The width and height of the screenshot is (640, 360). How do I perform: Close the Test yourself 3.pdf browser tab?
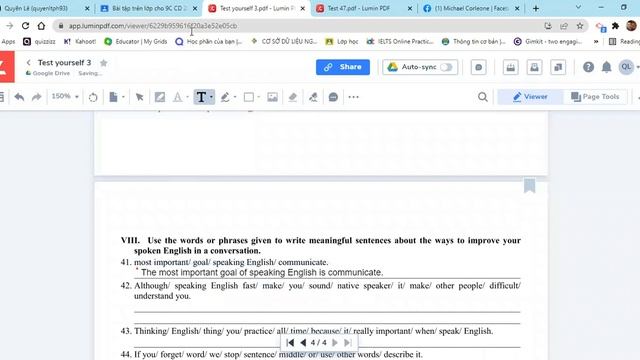pos(302,8)
